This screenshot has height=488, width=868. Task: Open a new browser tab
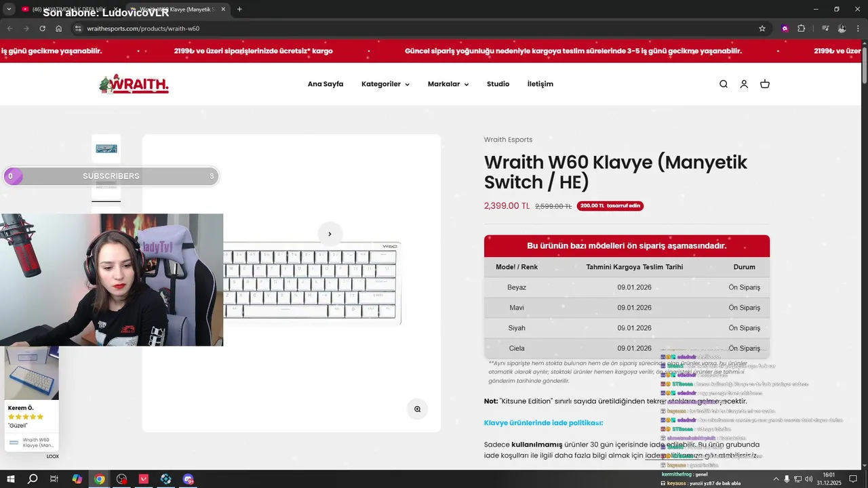pos(239,9)
